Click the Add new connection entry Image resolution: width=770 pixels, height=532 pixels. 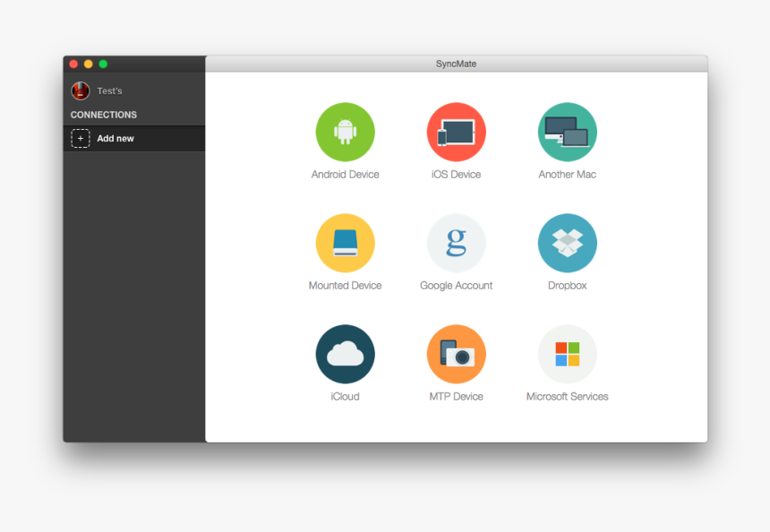click(134, 139)
